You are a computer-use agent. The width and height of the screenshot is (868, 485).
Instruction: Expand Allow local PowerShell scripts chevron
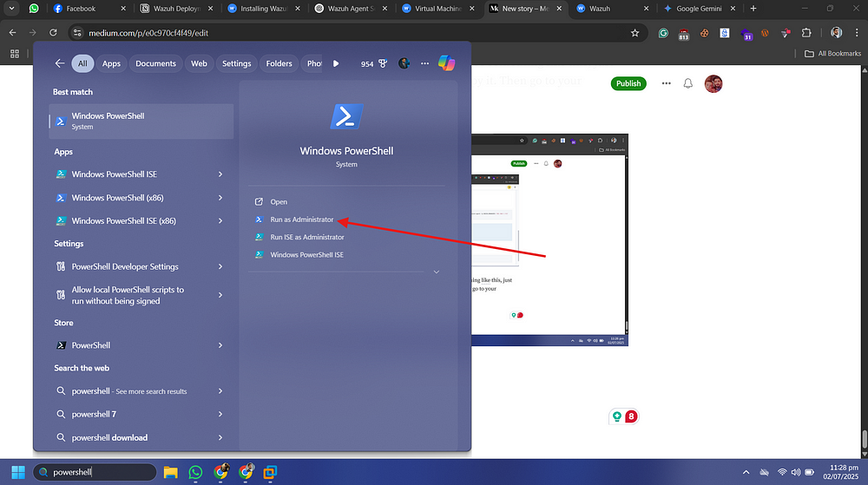(220, 295)
